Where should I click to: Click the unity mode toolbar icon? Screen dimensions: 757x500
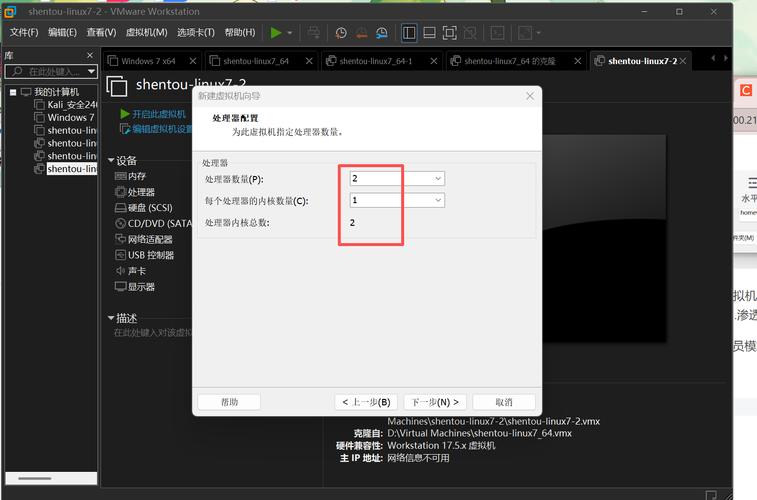pyautogui.click(x=470, y=33)
